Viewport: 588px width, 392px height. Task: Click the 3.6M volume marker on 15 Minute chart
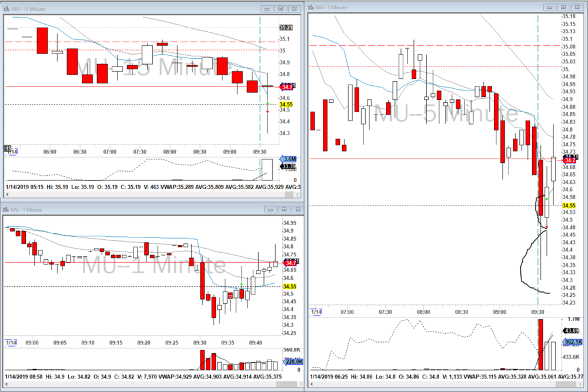pos(287,159)
